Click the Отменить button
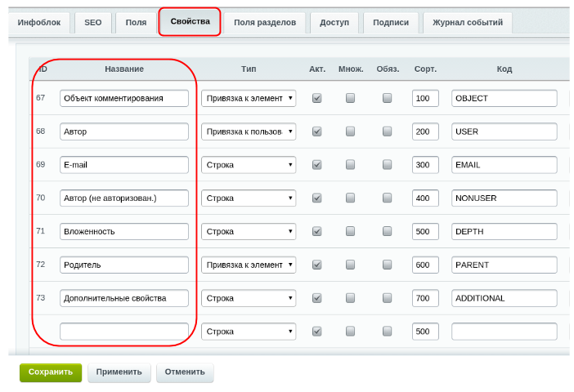574x392 pixels. click(x=185, y=372)
